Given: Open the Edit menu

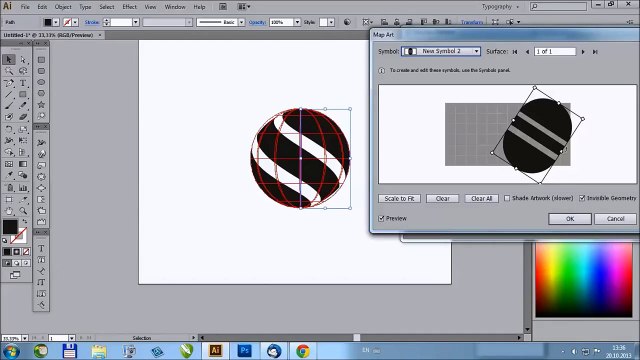Looking at the screenshot, I should tap(42, 7).
